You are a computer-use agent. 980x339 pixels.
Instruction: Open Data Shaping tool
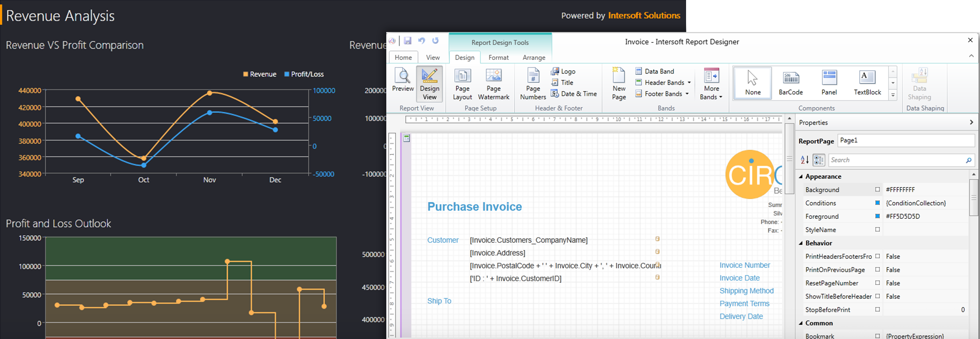coord(919,84)
